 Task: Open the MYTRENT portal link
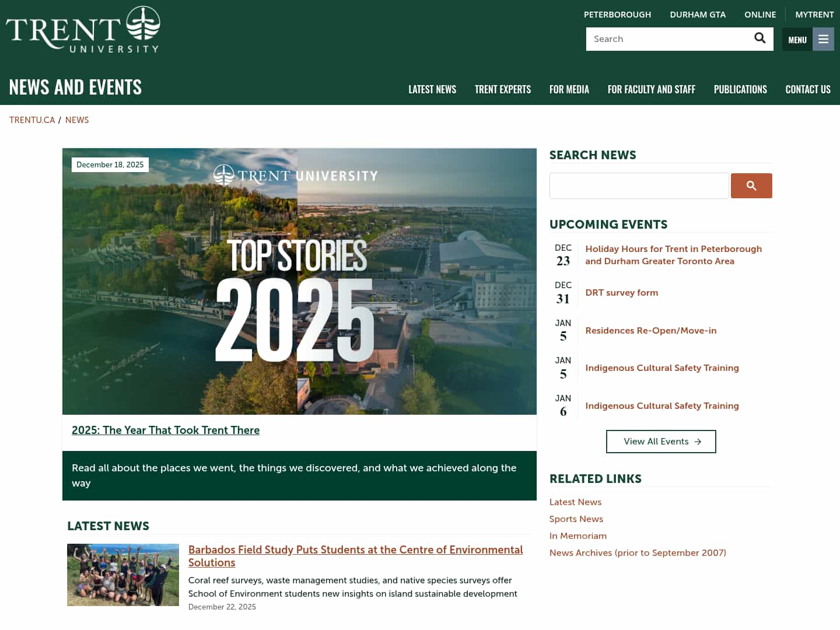pyautogui.click(x=814, y=14)
